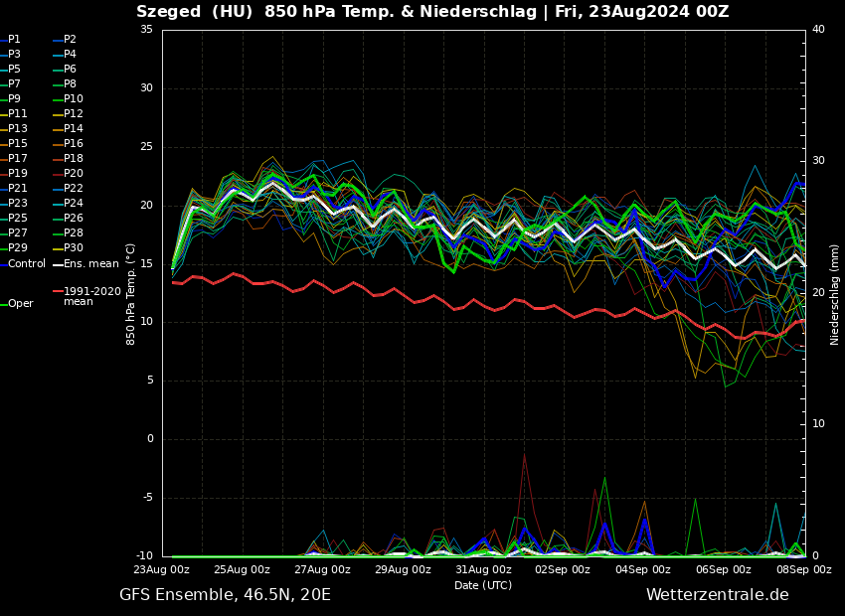Select the 1991-2020 mean legend entry
The height and width of the screenshot is (616, 845).
(87, 296)
